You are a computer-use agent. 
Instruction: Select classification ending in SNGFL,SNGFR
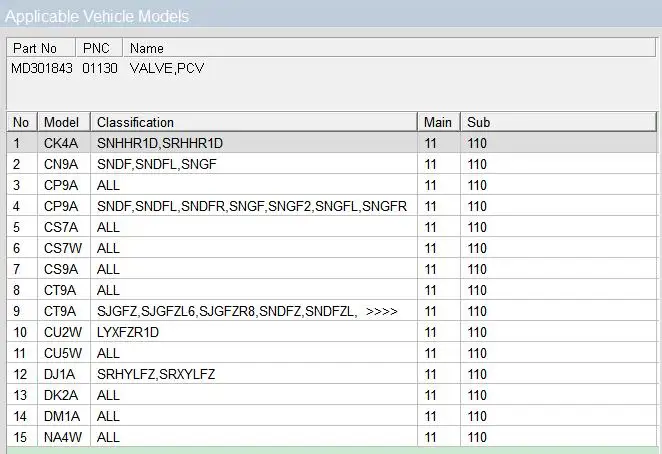coord(252,206)
